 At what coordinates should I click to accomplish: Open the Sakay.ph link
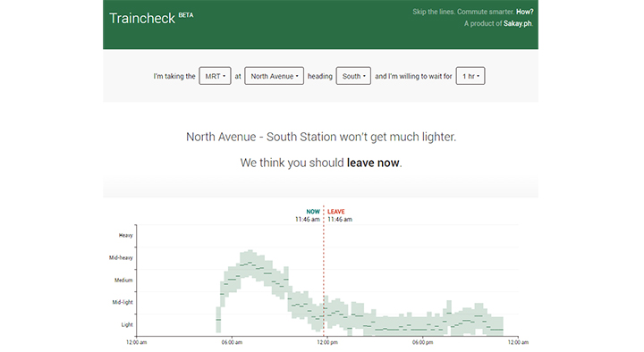click(518, 24)
